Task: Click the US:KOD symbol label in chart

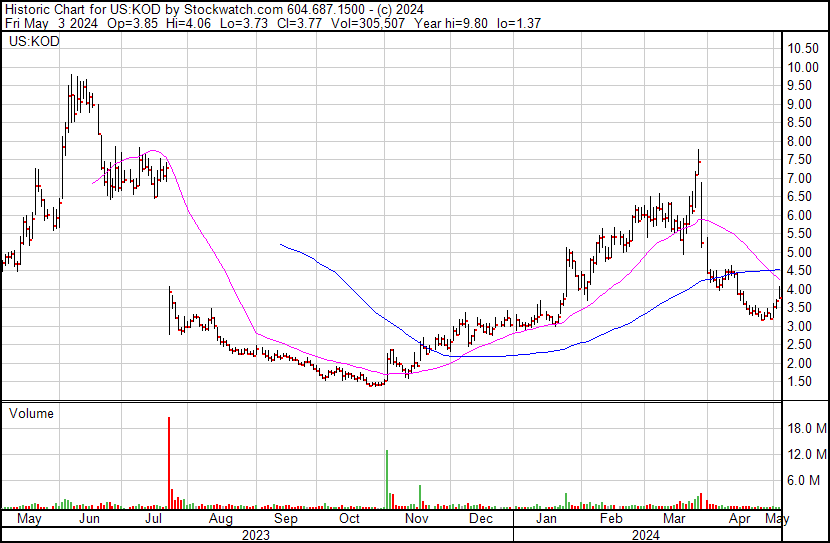Action: pos(34,42)
